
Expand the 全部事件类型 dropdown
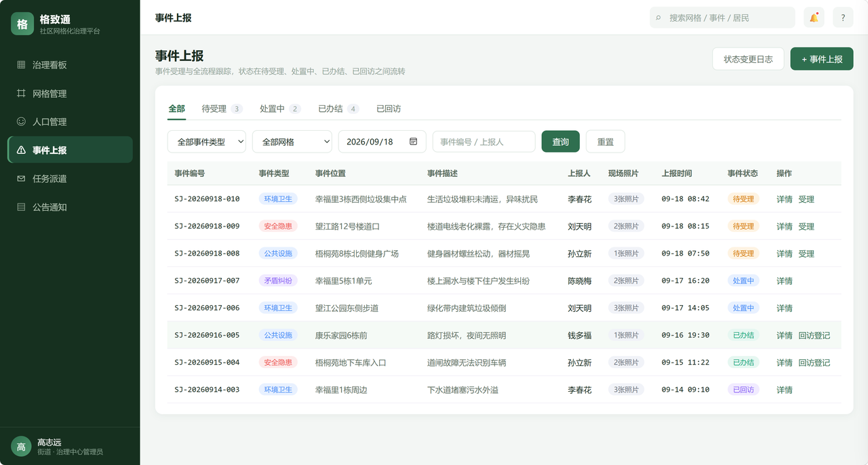pos(207,142)
